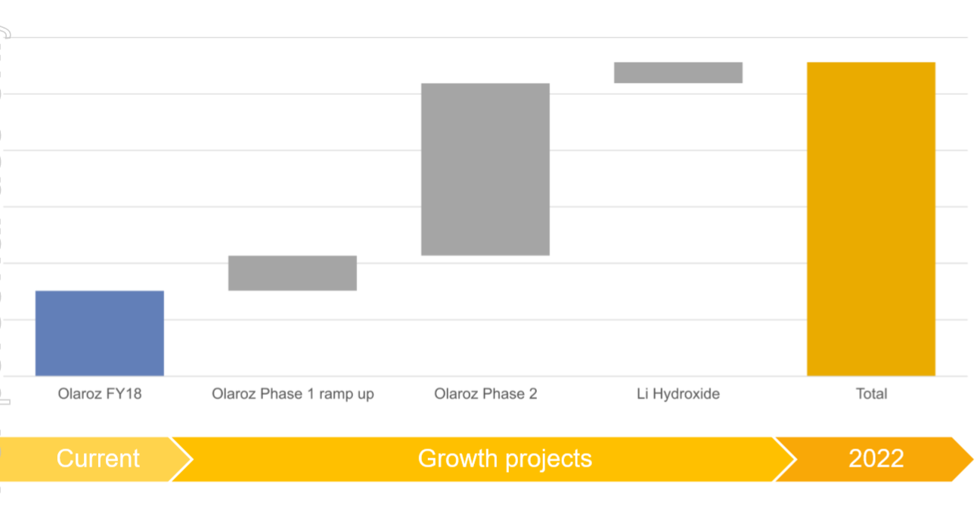
Task: Select the 'Li Hydroxide' axis label
Action: point(678,394)
